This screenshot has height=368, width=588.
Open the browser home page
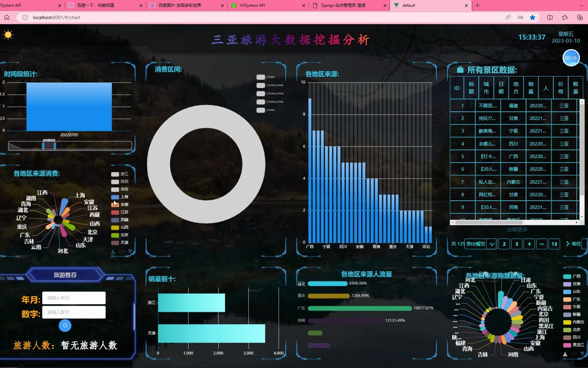tap(7, 17)
